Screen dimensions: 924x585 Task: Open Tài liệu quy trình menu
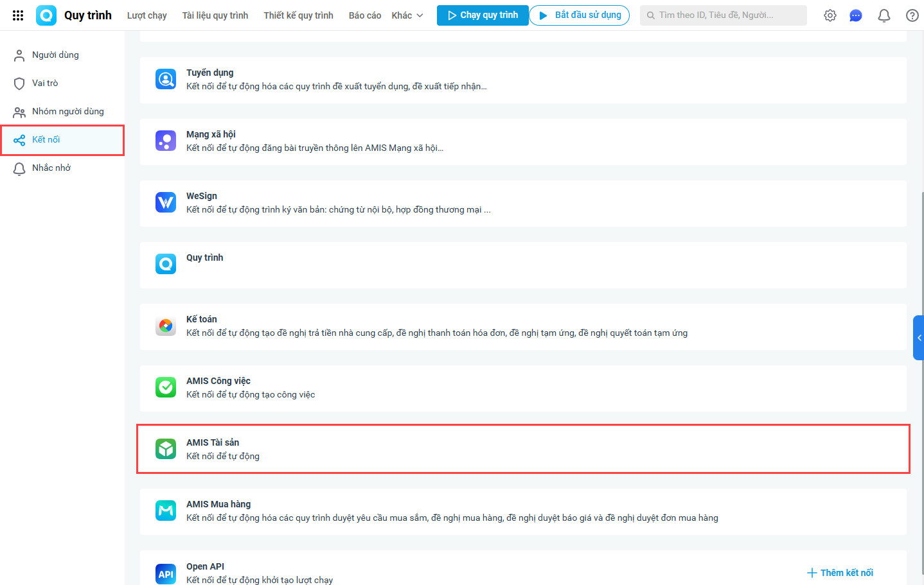(x=215, y=15)
